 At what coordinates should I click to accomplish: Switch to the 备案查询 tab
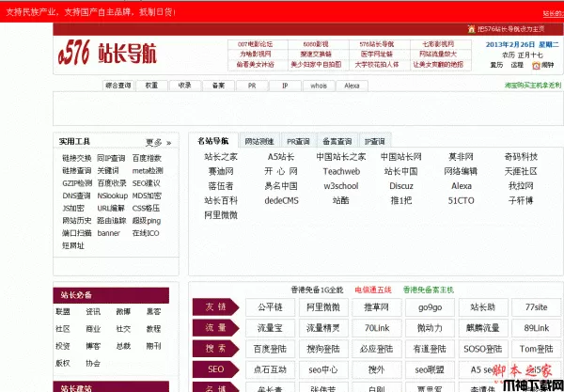(x=337, y=141)
